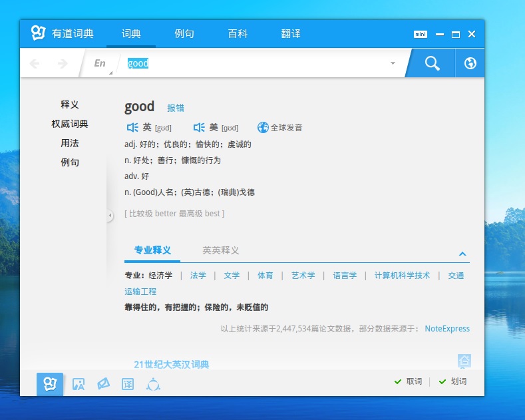Minimize the dictionary window
Image resolution: width=525 pixels, height=420 pixels.
point(440,34)
